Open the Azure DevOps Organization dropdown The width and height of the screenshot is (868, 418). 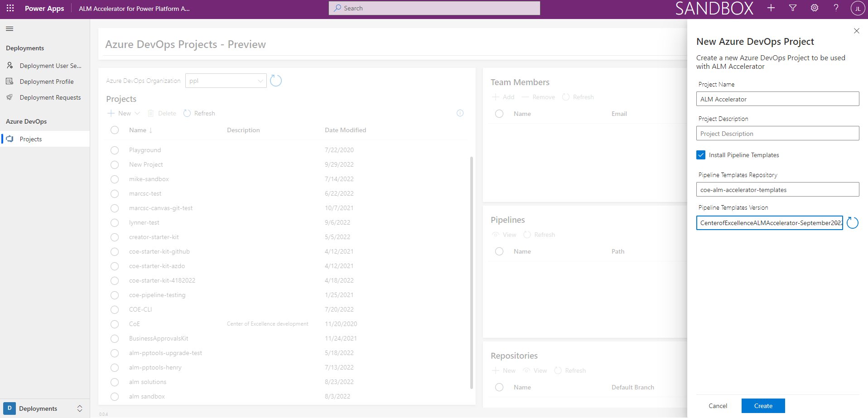point(226,81)
